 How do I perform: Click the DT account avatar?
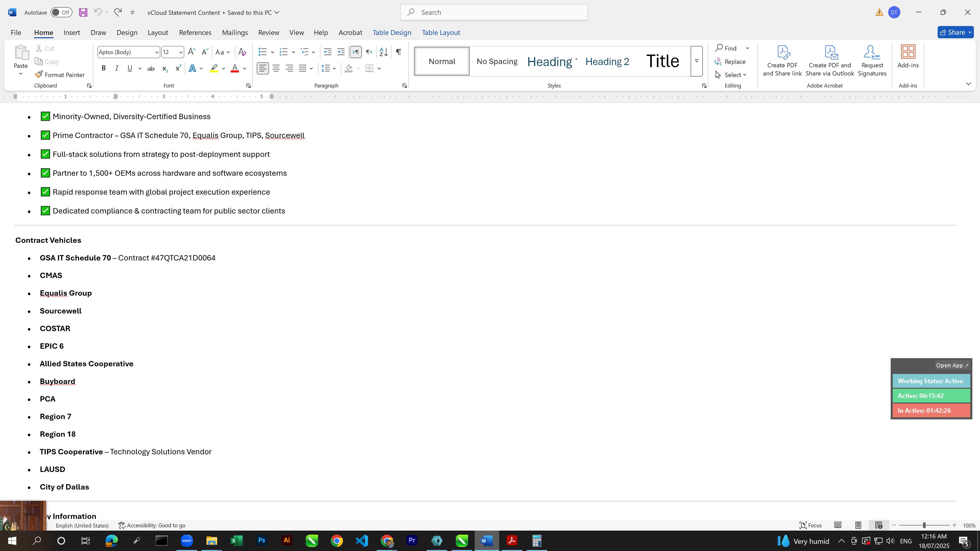tap(894, 12)
